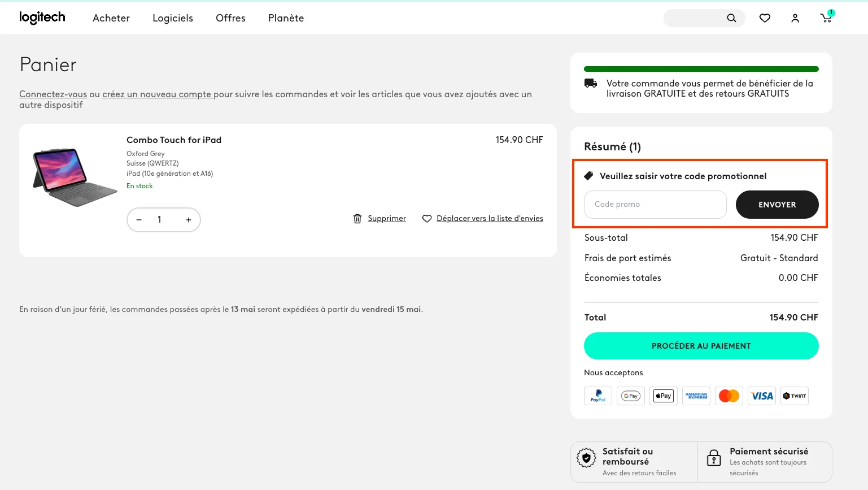Viewport: 868px width, 490px height.
Task: Increase quantity with the plus button
Action: (x=189, y=220)
